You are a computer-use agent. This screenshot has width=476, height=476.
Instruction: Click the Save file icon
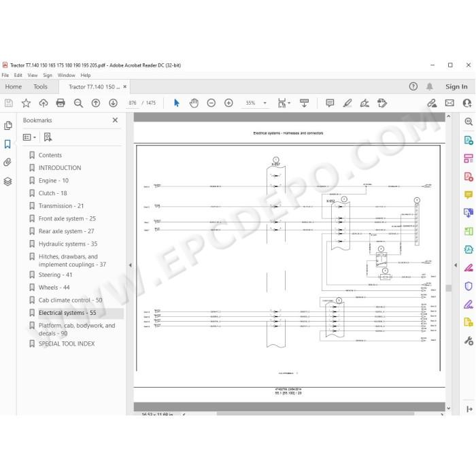8,103
